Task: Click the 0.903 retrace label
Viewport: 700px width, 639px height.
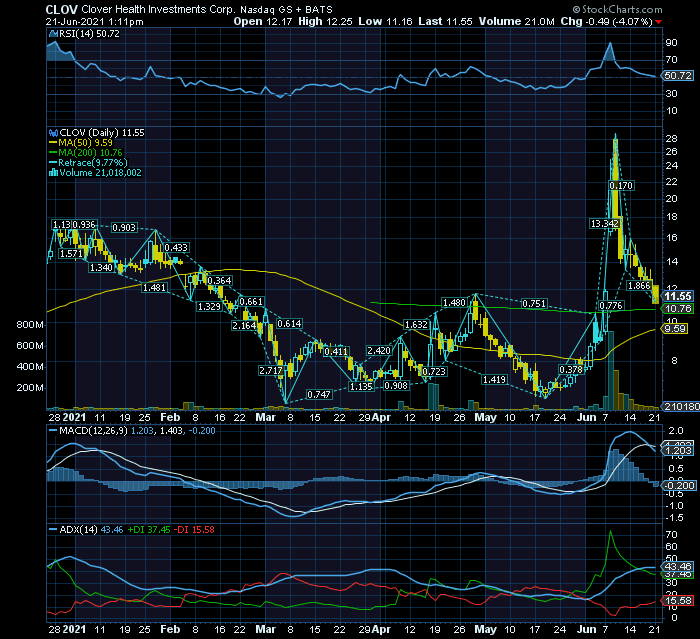Action: click(x=124, y=227)
